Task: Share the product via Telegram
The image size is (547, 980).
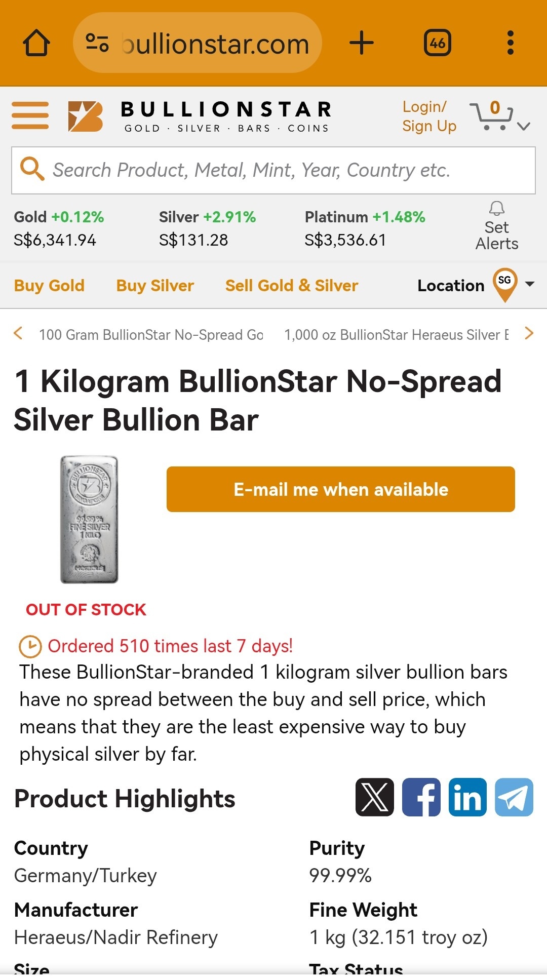Action: (x=514, y=797)
